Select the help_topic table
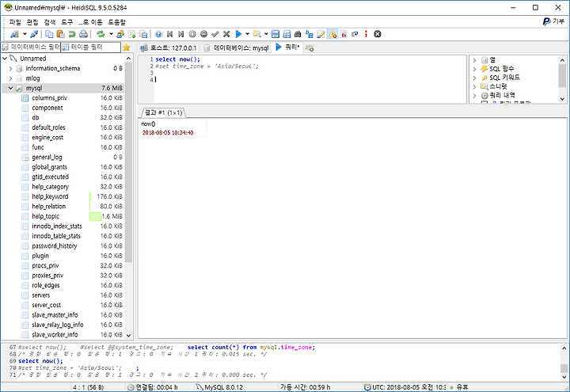Viewport: 570px width, 392px height. (45, 216)
